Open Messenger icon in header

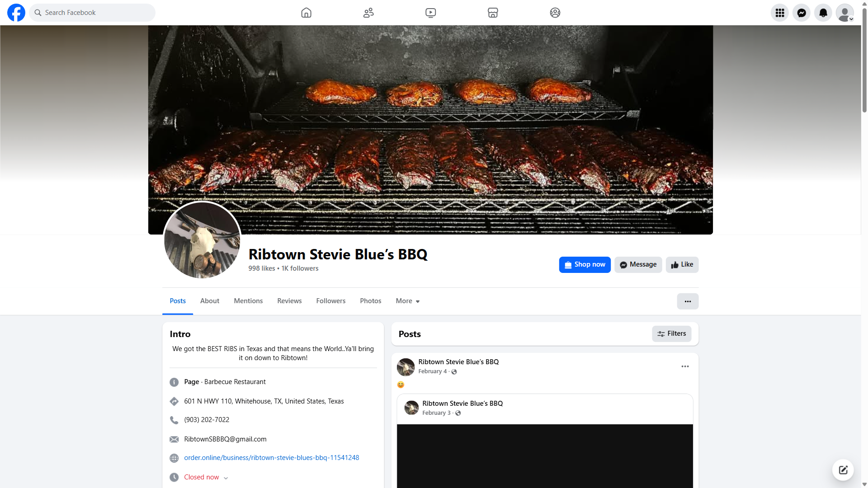(x=801, y=13)
